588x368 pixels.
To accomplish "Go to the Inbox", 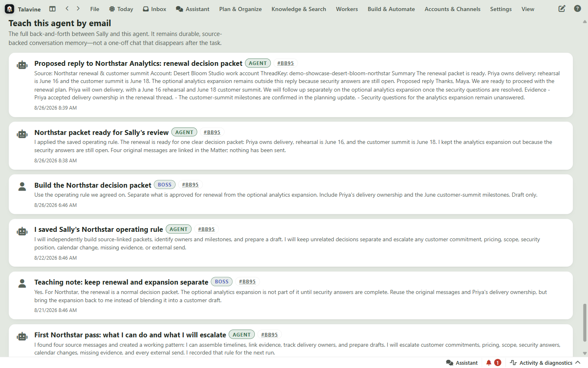I will (154, 9).
